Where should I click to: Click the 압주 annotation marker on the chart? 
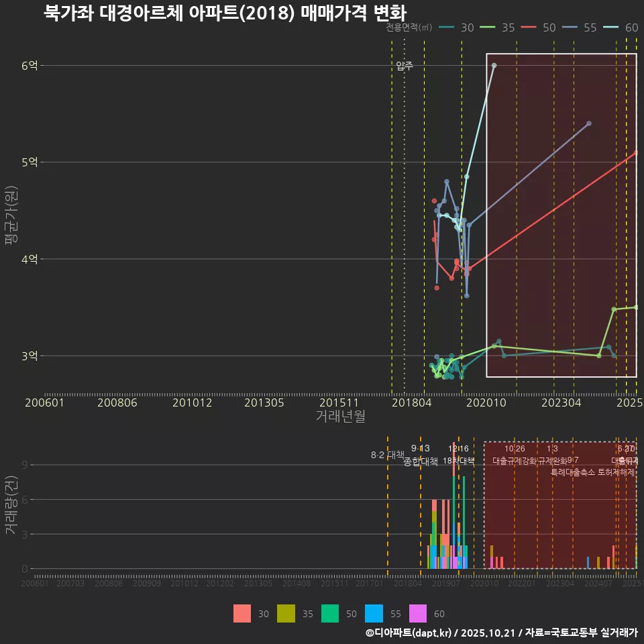pos(403,66)
